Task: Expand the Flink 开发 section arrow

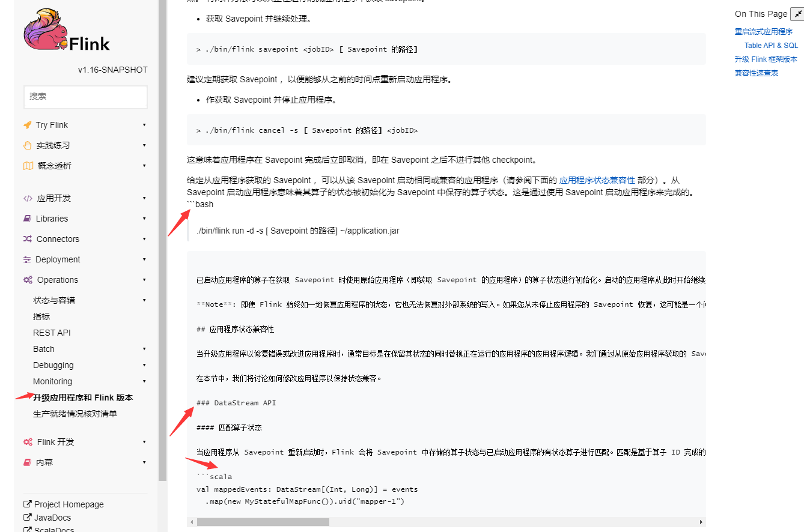Action: [144, 442]
